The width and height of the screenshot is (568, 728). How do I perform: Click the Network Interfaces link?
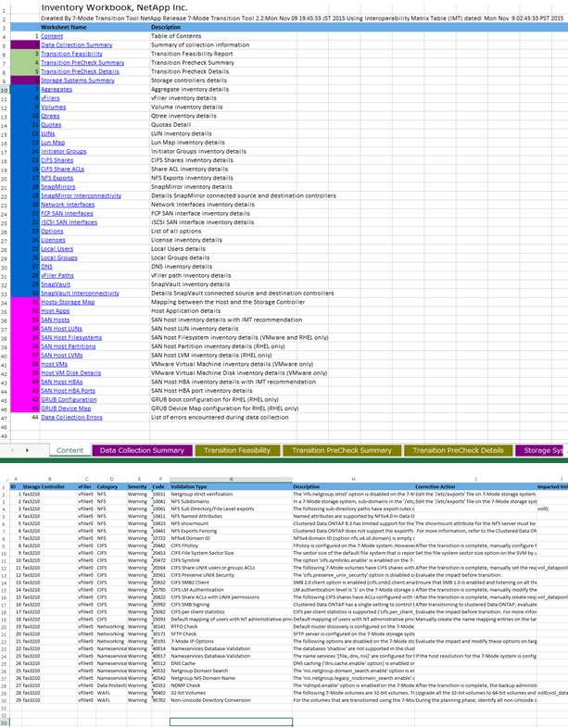68,205
